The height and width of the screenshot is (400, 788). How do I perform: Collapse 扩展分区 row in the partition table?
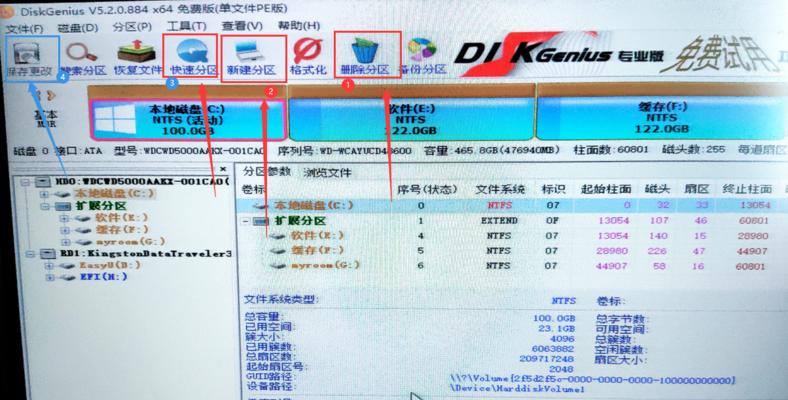pyautogui.click(x=246, y=221)
